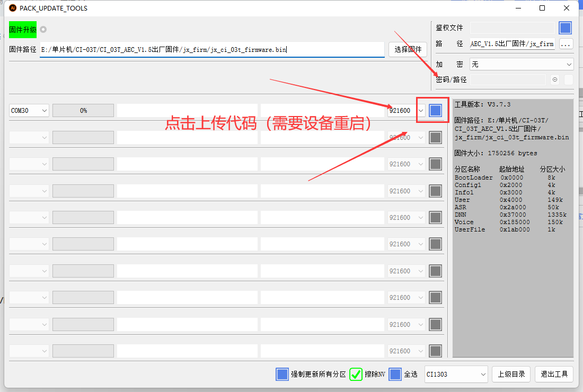Click the app logo in title bar
Screen dimensions: 583x392
coord(13,8)
